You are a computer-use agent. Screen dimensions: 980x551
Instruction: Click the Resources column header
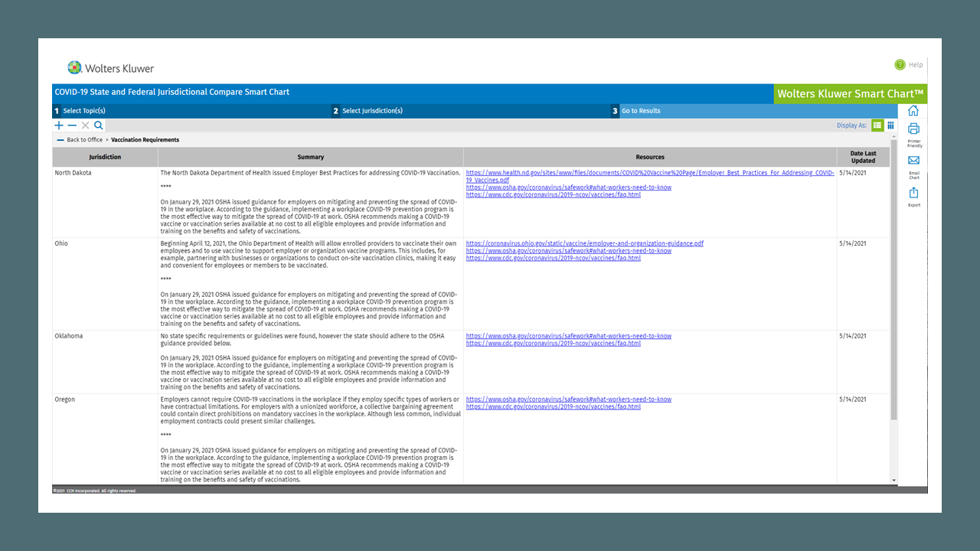point(650,157)
